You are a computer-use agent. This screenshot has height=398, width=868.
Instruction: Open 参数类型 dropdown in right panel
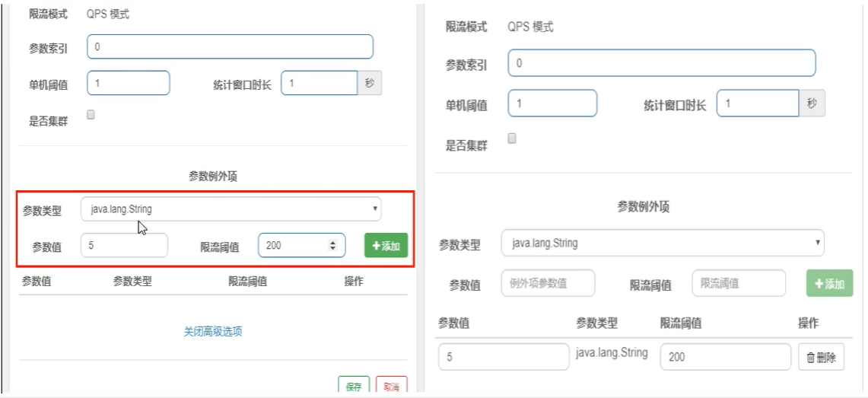(x=663, y=243)
